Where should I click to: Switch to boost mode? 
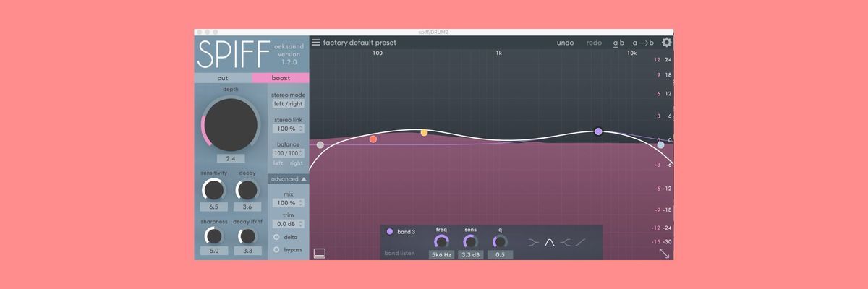(281, 78)
